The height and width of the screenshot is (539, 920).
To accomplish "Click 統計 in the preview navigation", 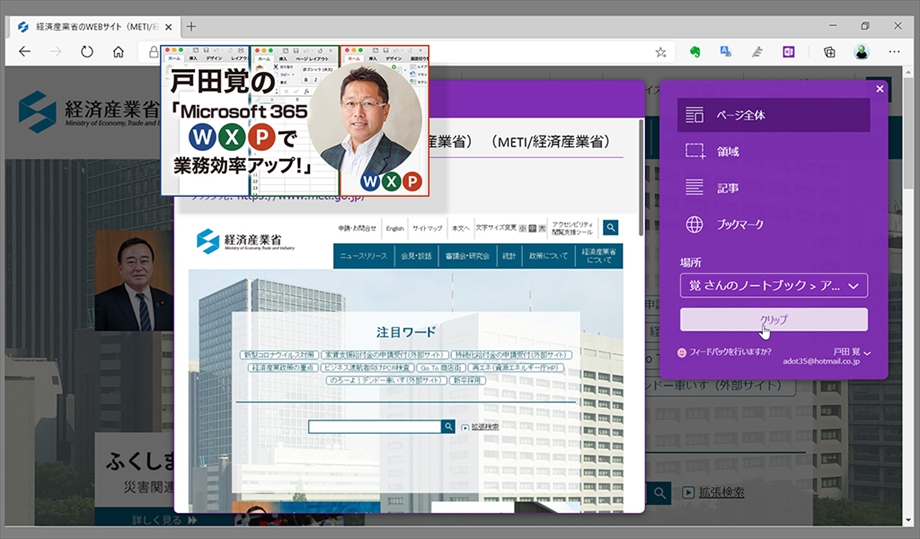I will click(509, 256).
